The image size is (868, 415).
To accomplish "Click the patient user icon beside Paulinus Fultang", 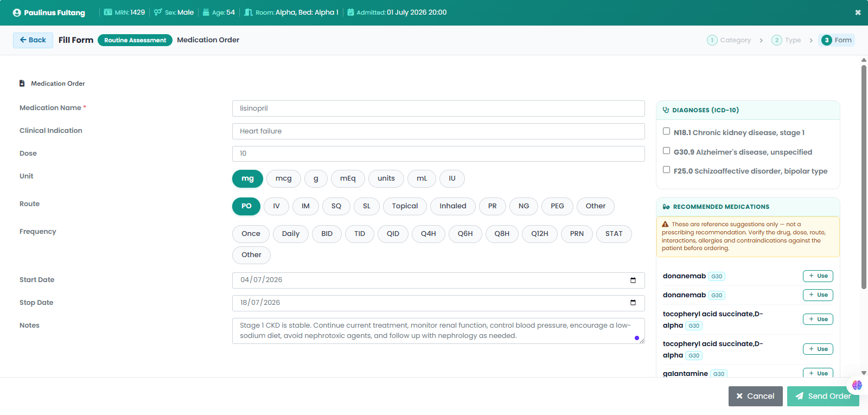I will [17, 12].
